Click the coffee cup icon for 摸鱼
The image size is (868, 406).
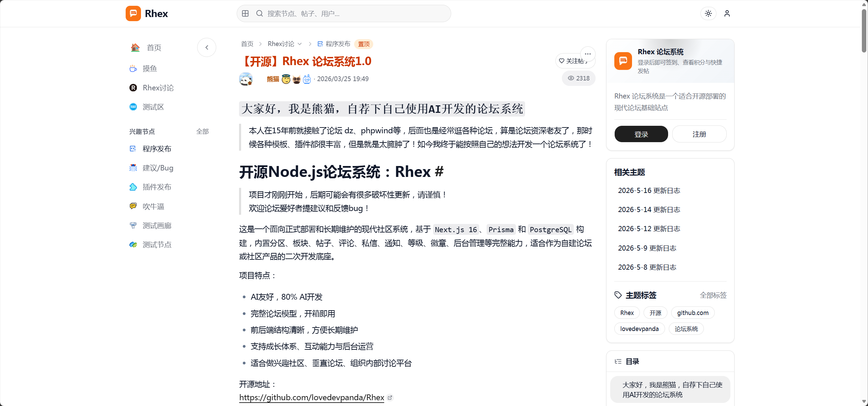pos(133,69)
